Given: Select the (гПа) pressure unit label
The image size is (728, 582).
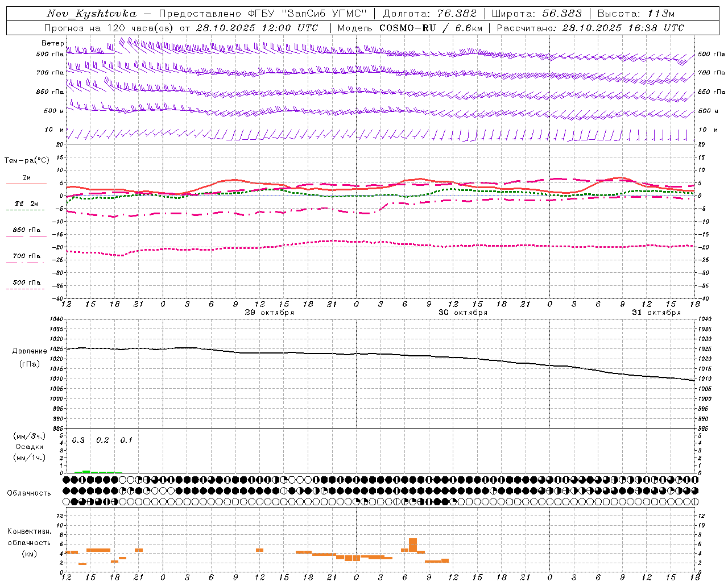Looking at the screenshot, I should (30, 364).
